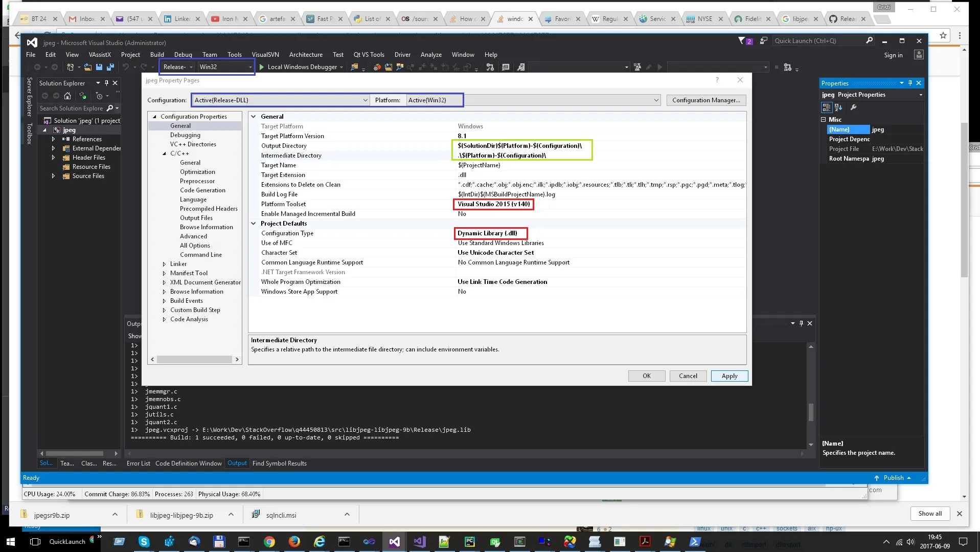Open the Configuration Manager
The width and height of the screenshot is (980, 552).
(706, 100)
